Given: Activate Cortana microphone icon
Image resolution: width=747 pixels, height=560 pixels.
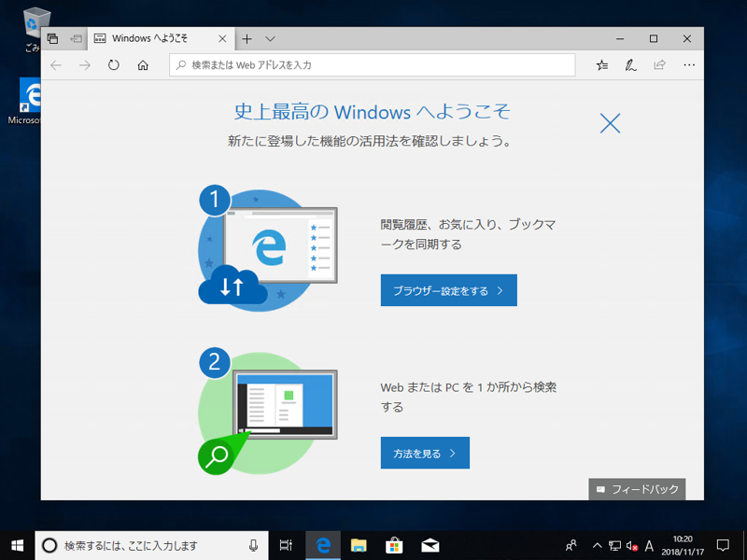Looking at the screenshot, I should coord(253,546).
